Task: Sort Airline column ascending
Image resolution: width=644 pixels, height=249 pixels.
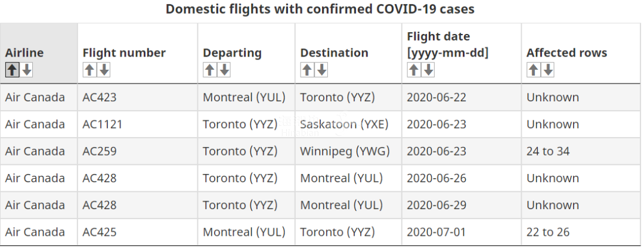Action: coord(13,70)
